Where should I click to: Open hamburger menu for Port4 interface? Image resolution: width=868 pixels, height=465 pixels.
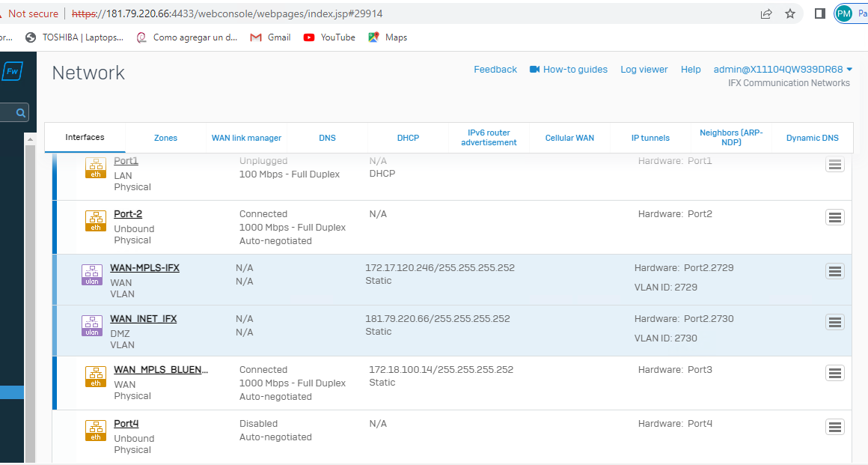834,427
